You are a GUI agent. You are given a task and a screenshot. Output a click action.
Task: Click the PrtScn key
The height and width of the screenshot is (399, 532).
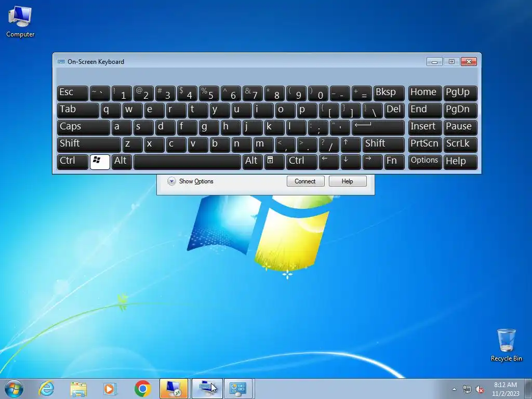point(425,144)
